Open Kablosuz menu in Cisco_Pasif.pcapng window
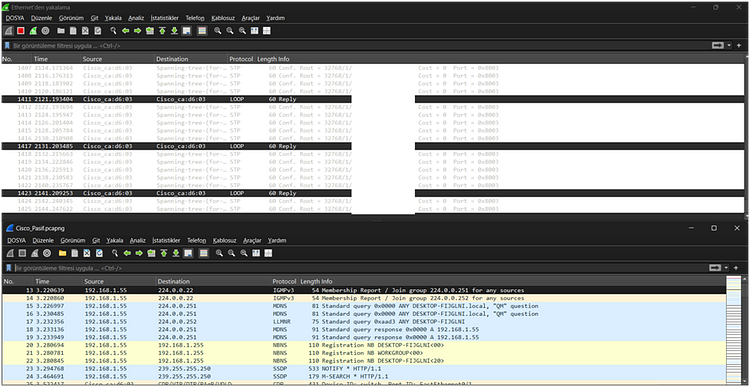Image resolution: width=750 pixels, height=387 pixels. click(x=225, y=240)
